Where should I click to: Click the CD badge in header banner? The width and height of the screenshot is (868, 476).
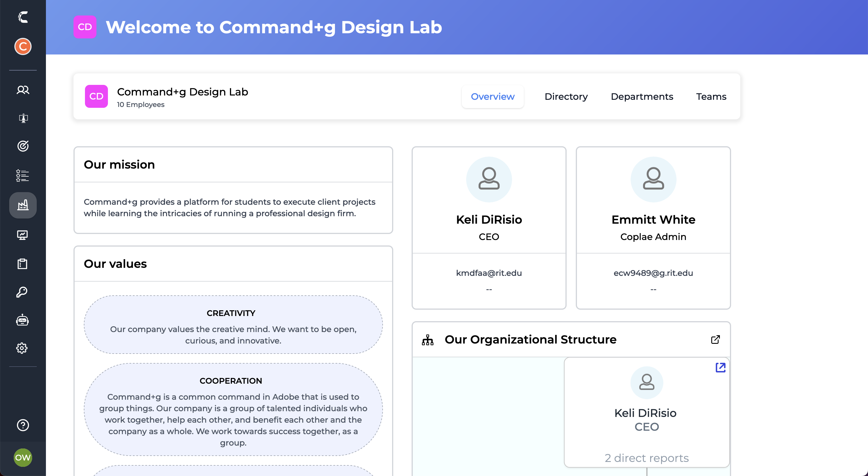click(85, 27)
